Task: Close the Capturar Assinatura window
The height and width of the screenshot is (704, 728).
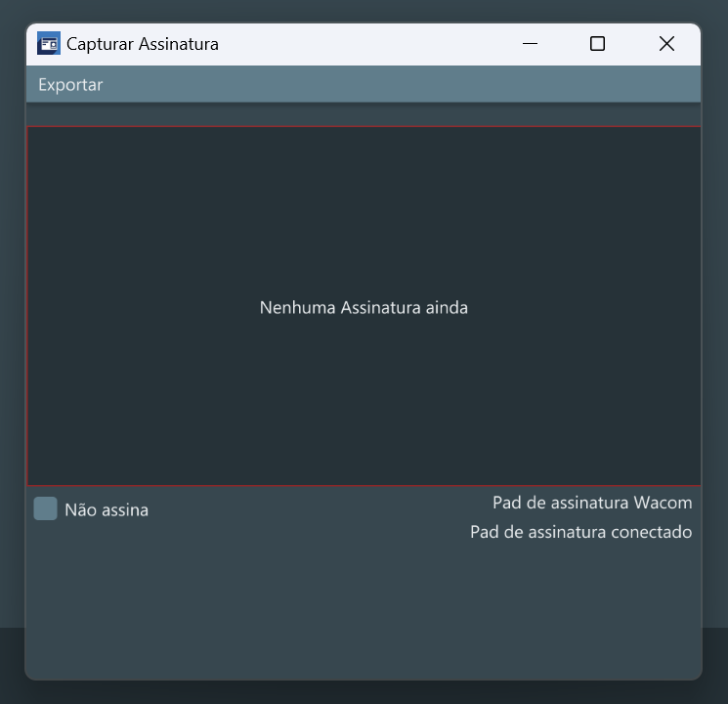Action: (666, 44)
